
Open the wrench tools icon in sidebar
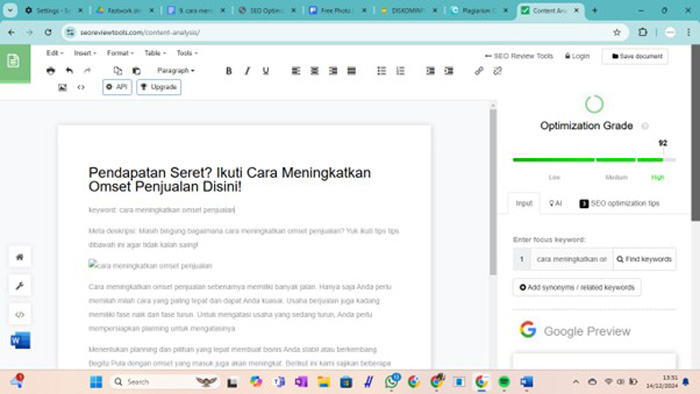pos(20,286)
